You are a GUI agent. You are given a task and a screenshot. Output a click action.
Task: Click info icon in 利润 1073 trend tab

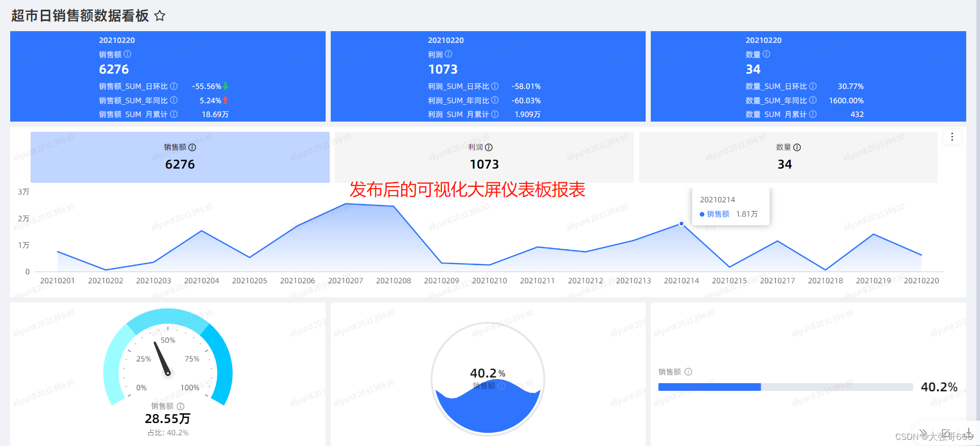(489, 148)
